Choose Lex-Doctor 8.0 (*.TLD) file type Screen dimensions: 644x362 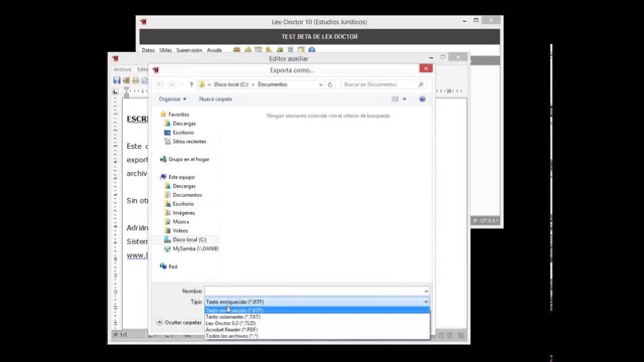click(x=317, y=323)
